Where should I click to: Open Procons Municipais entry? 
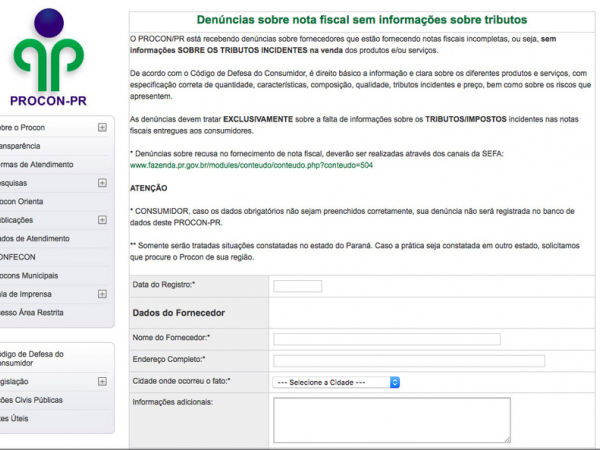(29, 276)
